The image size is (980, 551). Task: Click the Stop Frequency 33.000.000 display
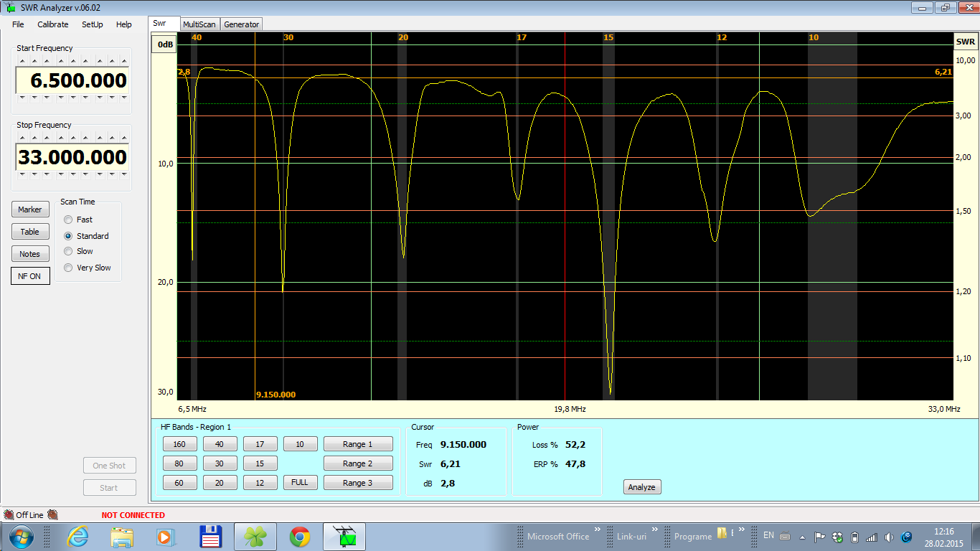pos(72,157)
